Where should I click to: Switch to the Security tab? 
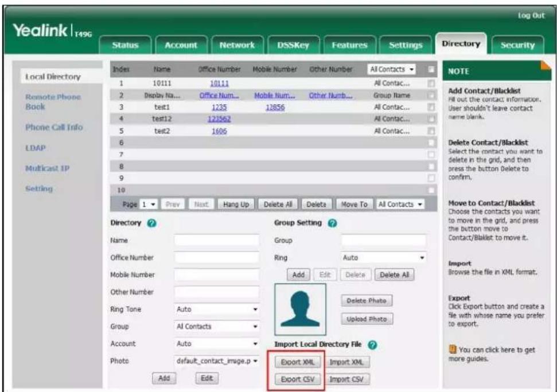(517, 45)
